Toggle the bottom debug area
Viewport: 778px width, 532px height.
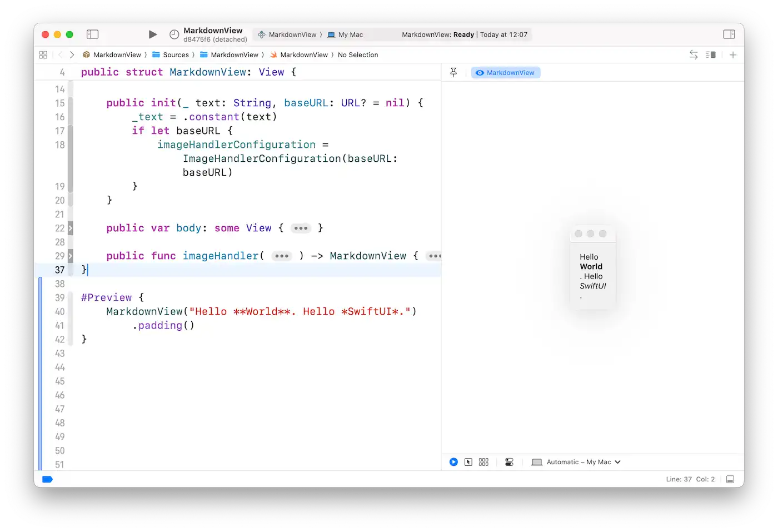point(730,479)
